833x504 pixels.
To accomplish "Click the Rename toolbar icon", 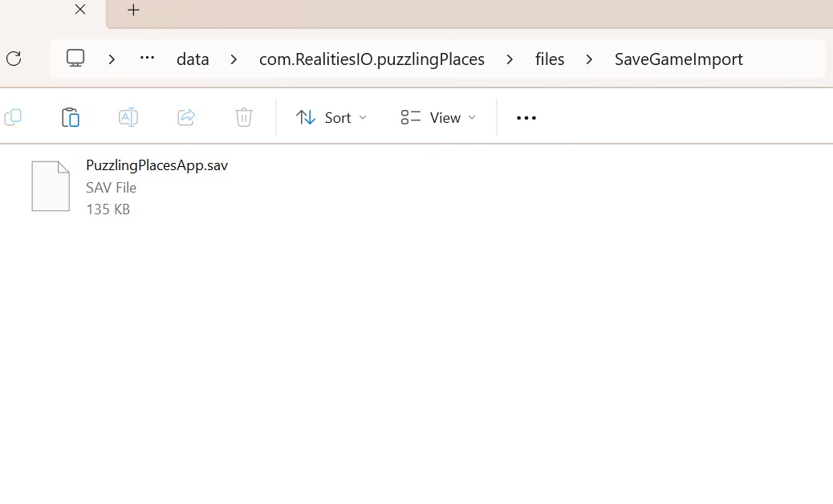I will pos(128,117).
